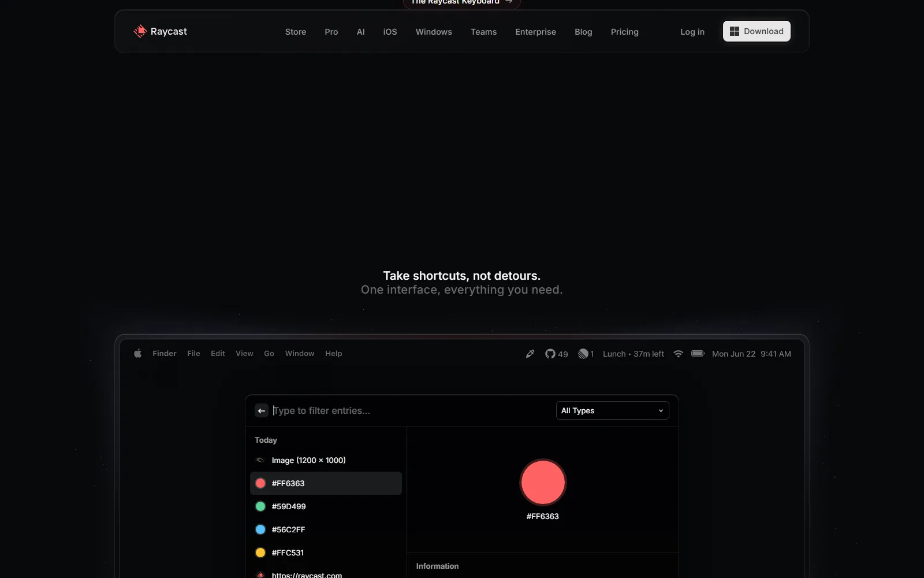This screenshot has width=924, height=578.
Task: Click the Wi-Fi status icon
Action: [679, 354]
